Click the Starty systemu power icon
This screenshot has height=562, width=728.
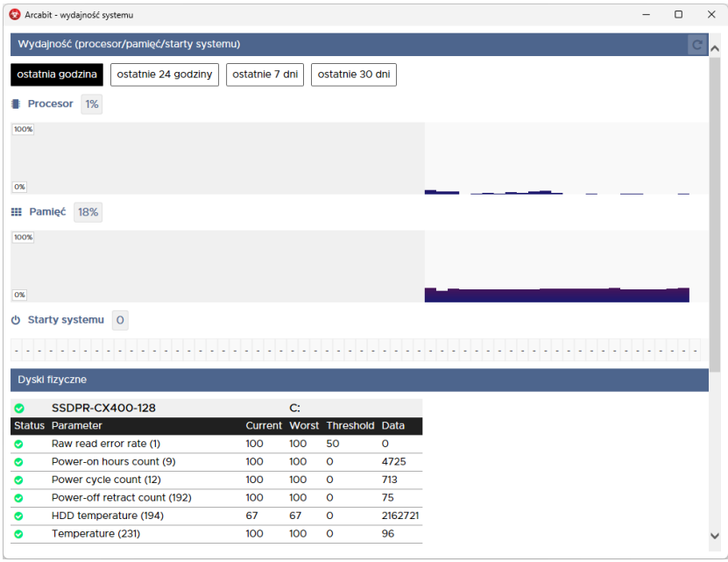pyautogui.click(x=16, y=320)
